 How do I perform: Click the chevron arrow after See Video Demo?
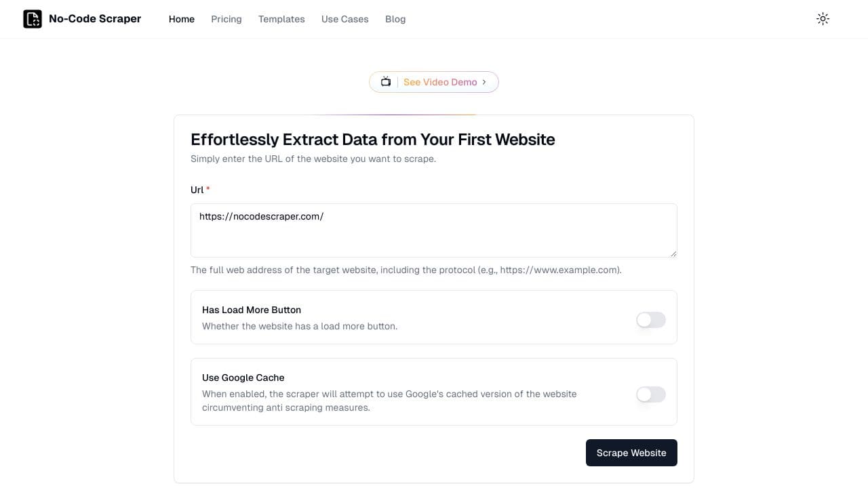(x=484, y=82)
